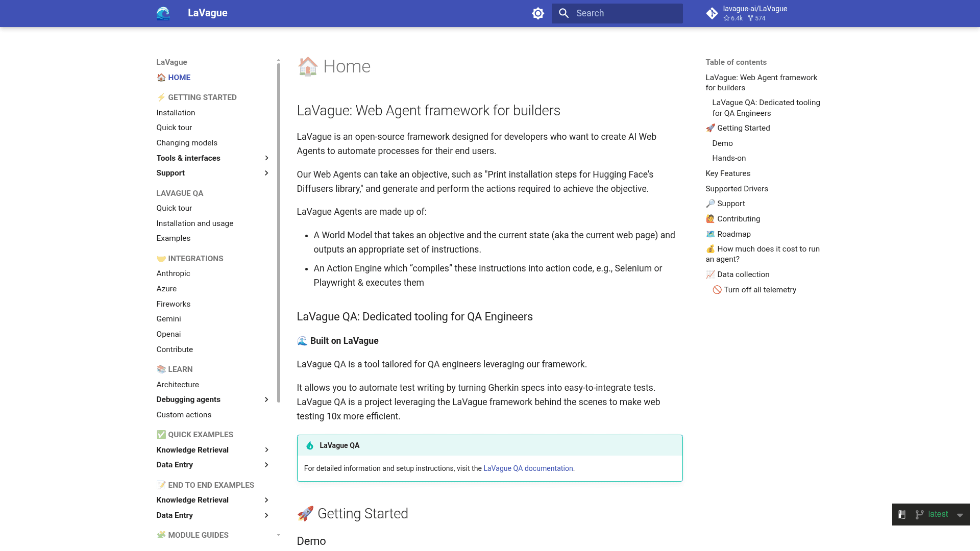Expand the Support section chevron in sidebar

[x=266, y=173]
